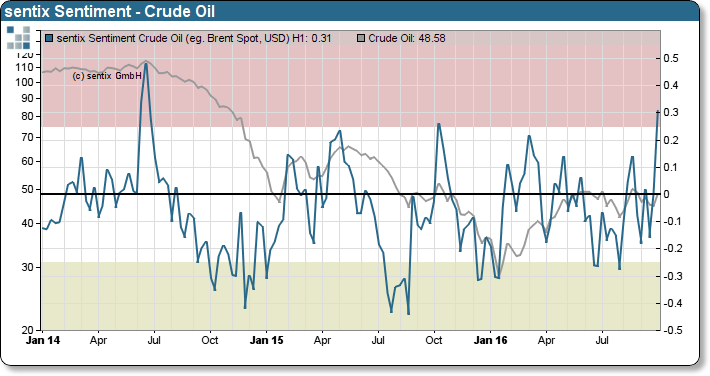The height and width of the screenshot is (376, 710).
Task: Click the Jan 16 axis label
Action: (490, 340)
